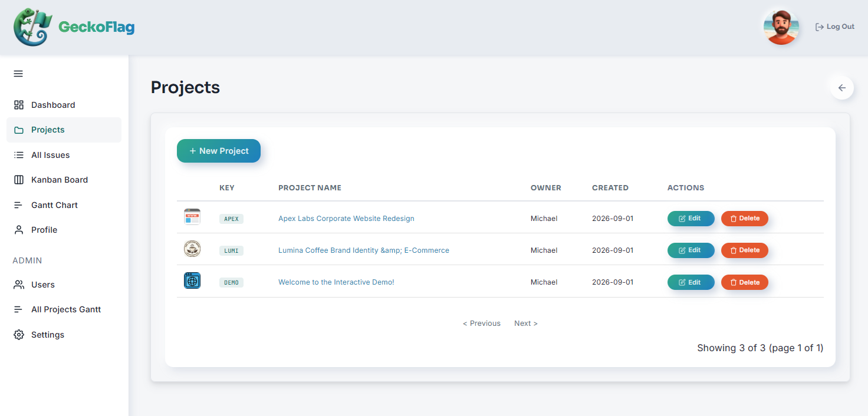Click the Showing 3 of 3 text
The image size is (868, 416).
pos(760,348)
